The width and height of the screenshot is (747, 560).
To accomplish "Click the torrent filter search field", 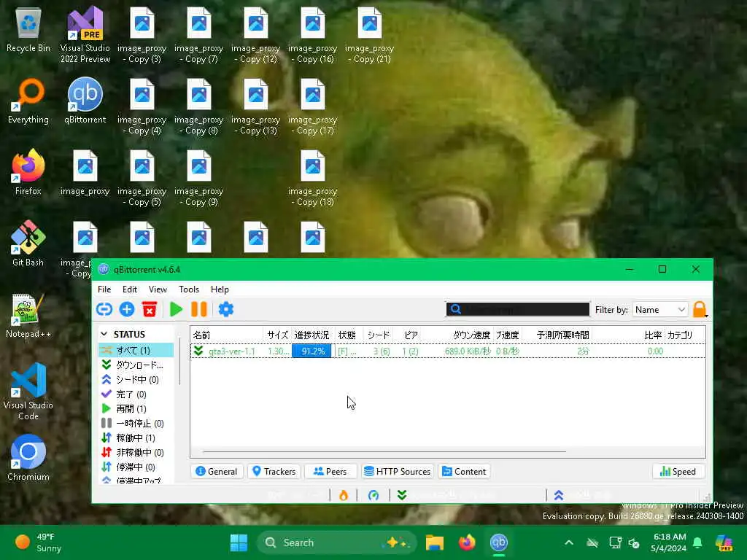I will (518, 309).
